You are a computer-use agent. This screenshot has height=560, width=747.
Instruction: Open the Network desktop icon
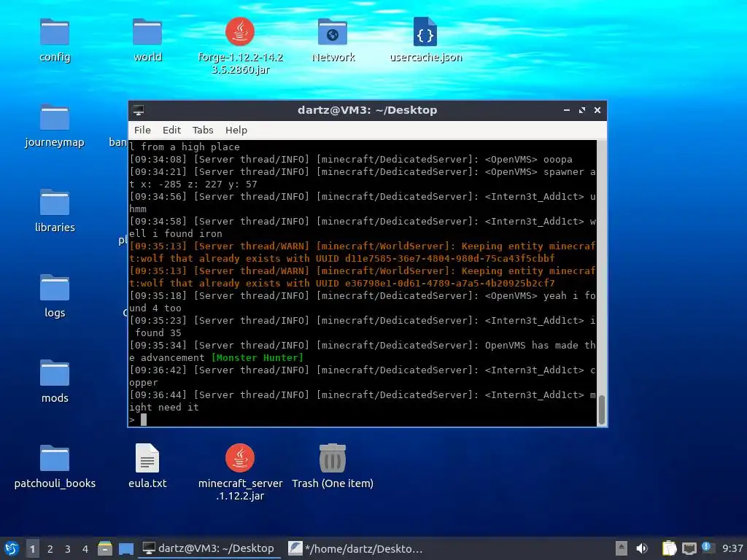click(333, 34)
